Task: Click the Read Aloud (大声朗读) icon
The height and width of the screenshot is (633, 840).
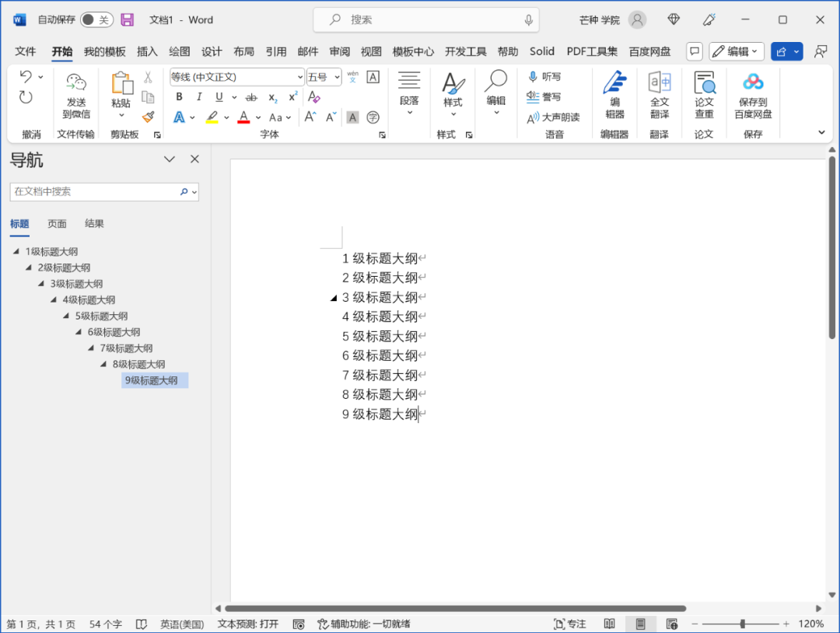Action: coord(534,117)
